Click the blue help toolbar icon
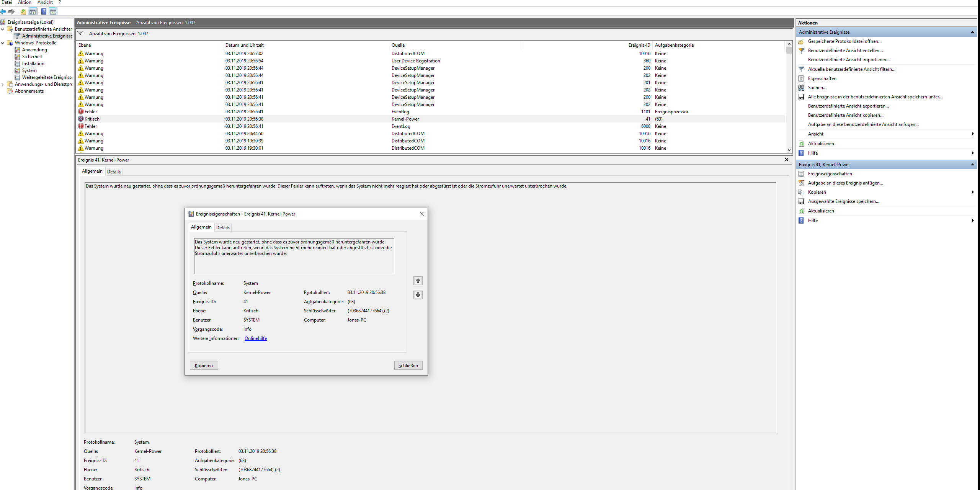The height and width of the screenshot is (490, 980). pyautogui.click(x=44, y=11)
